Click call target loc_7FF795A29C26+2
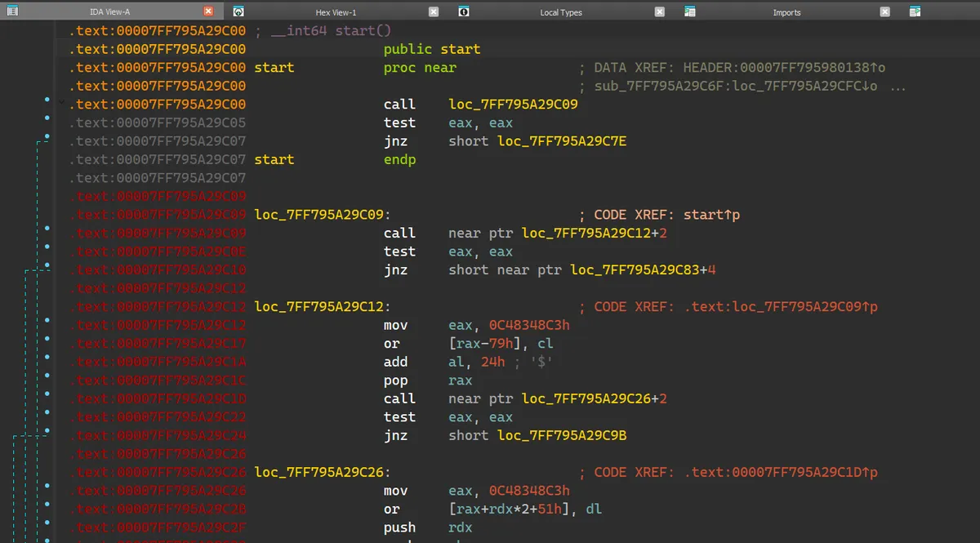 [x=595, y=398]
